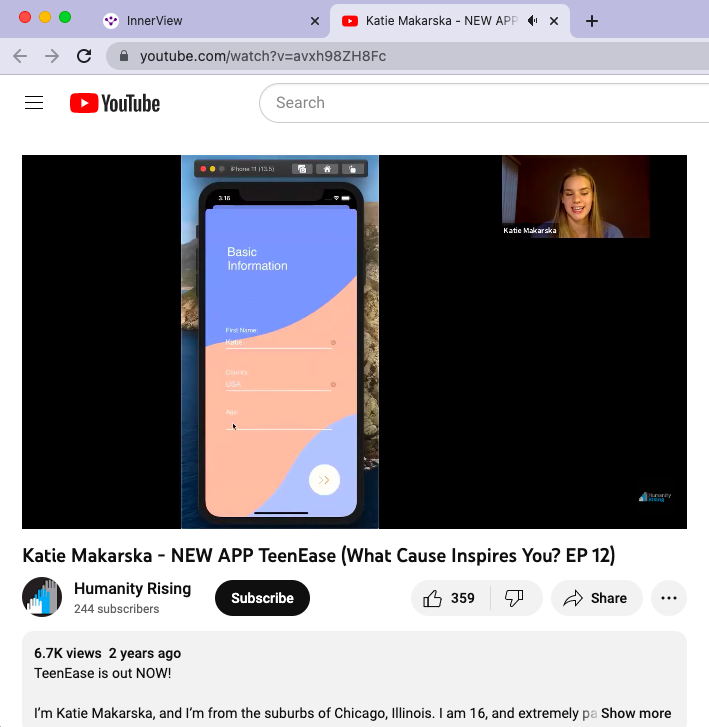Go back to previous page
This screenshot has width=709, height=727.
[20, 56]
